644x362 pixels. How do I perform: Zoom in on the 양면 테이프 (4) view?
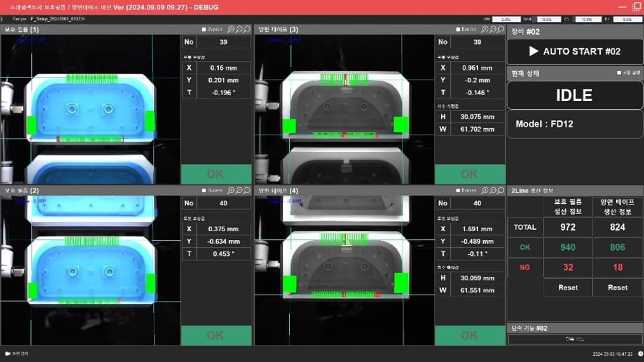(x=485, y=191)
